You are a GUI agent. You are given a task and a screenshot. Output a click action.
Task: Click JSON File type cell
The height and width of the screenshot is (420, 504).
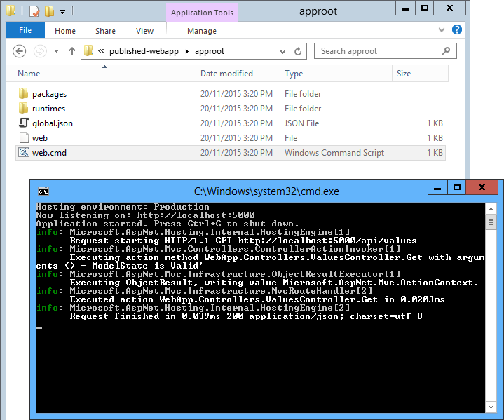point(302,123)
